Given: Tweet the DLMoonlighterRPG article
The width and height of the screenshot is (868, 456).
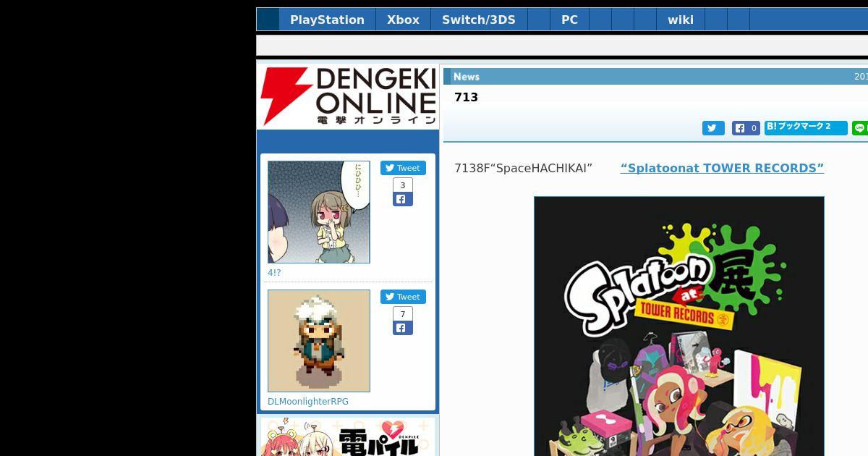Looking at the screenshot, I should coord(403,297).
